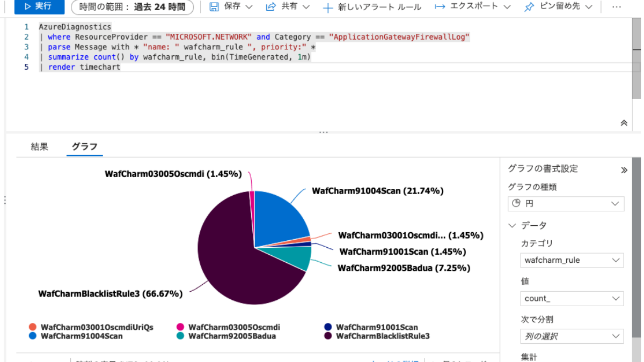This screenshot has width=644, height=362.
Task: Open the more options ellipsis menu
Action: [x=617, y=7]
